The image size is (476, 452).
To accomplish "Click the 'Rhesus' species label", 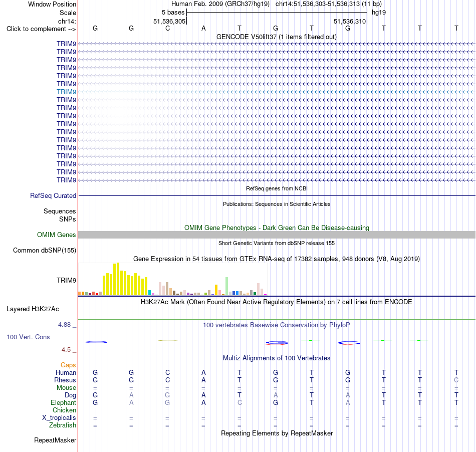I will (65, 380).
